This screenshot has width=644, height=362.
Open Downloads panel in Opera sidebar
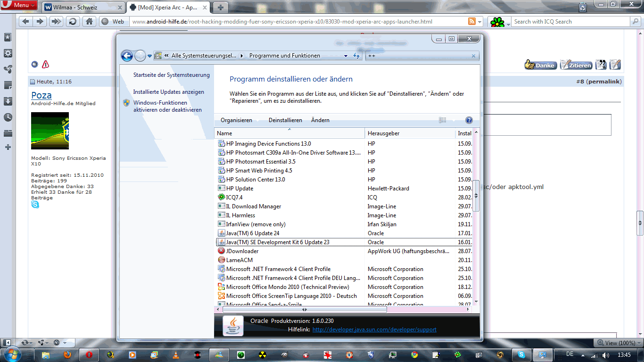[8, 101]
